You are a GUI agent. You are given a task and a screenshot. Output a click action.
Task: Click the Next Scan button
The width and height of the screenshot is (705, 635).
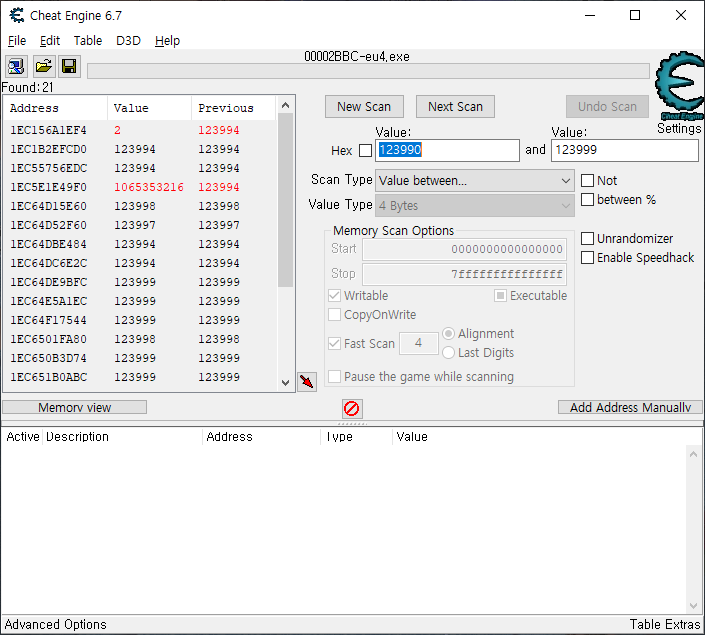click(455, 107)
